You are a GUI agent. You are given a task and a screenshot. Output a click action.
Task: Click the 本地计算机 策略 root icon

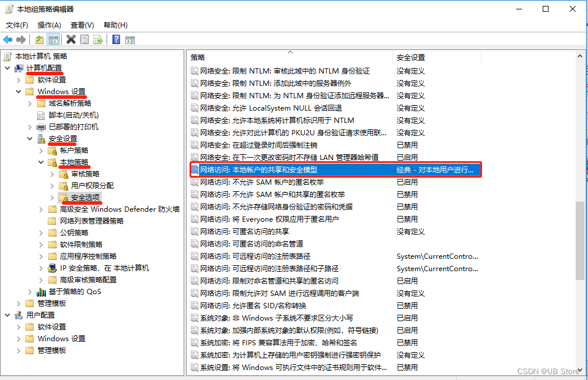click(8, 56)
